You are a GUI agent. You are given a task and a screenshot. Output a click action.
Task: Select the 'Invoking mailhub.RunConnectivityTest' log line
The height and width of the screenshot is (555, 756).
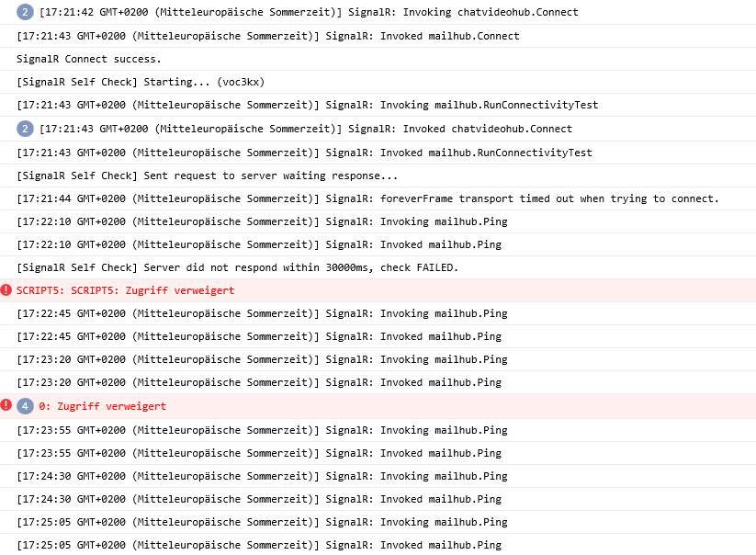[308, 106]
